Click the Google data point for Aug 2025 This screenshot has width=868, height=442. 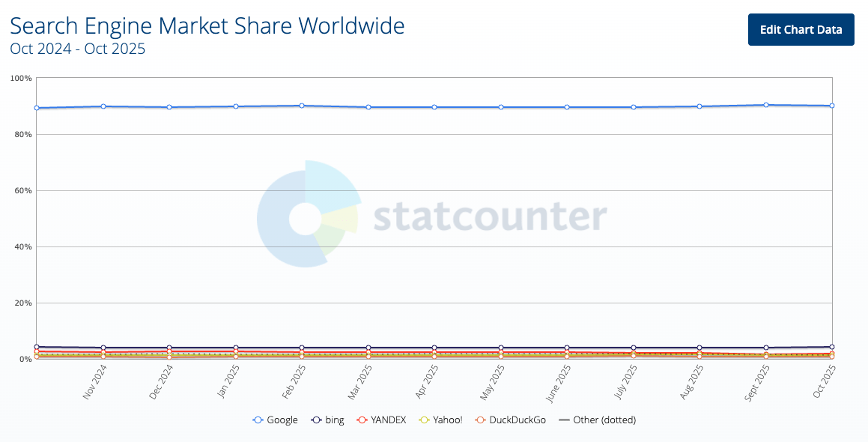click(699, 106)
